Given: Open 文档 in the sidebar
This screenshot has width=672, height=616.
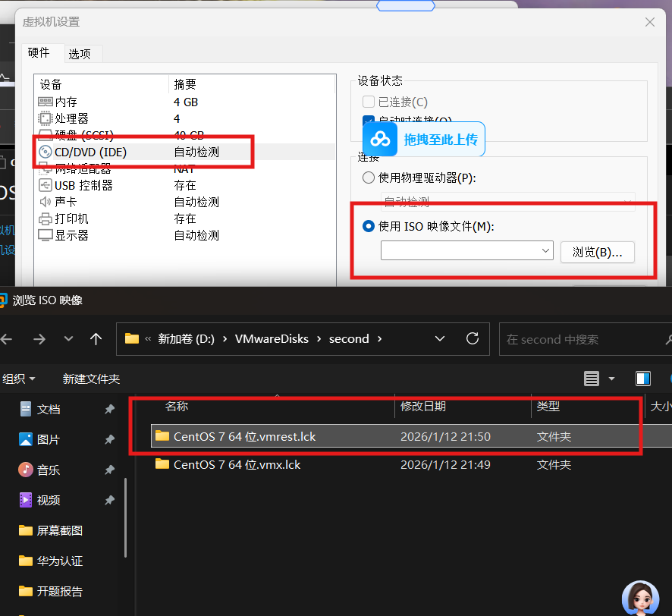Looking at the screenshot, I should (x=49, y=410).
